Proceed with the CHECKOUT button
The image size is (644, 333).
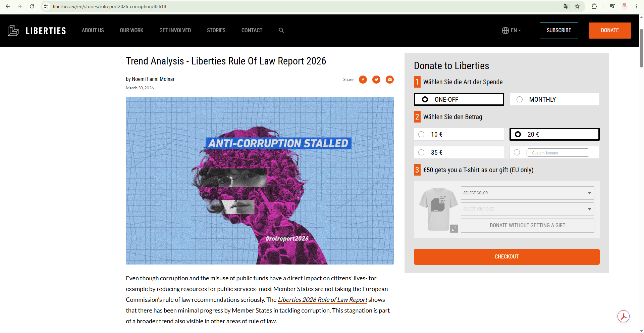(506, 257)
